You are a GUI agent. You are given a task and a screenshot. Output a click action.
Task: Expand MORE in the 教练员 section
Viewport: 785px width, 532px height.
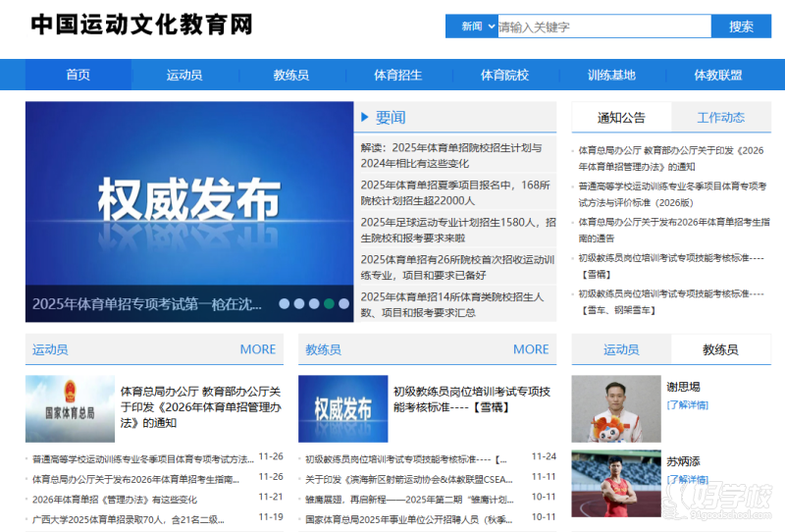click(531, 349)
